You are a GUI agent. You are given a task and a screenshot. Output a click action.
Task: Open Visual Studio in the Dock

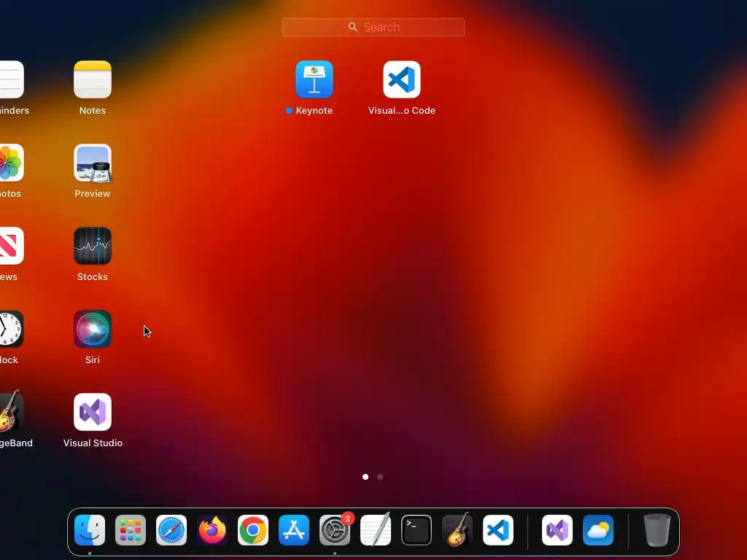(557, 530)
